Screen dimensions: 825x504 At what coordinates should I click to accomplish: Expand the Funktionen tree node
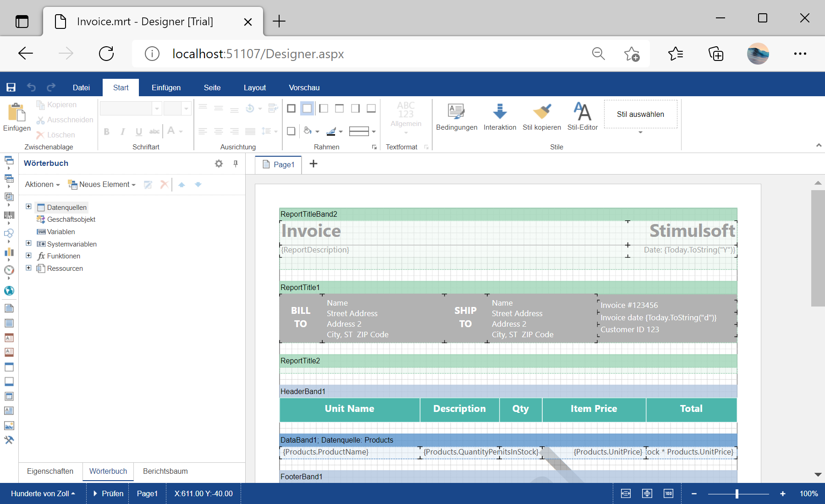[x=28, y=256]
